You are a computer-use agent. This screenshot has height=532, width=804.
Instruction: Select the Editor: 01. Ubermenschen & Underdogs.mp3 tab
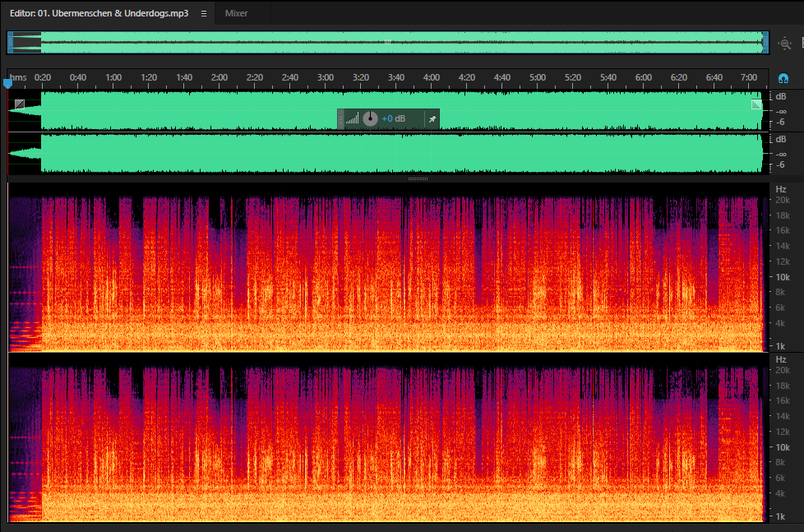pyautogui.click(x=99, y=13)
